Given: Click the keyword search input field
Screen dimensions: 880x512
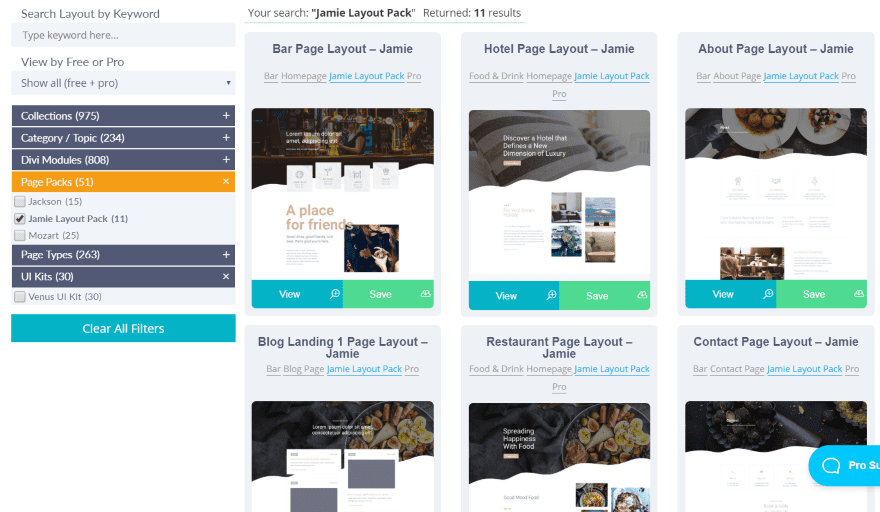Looking at the screenshot, I should click(x=123, y=35).
